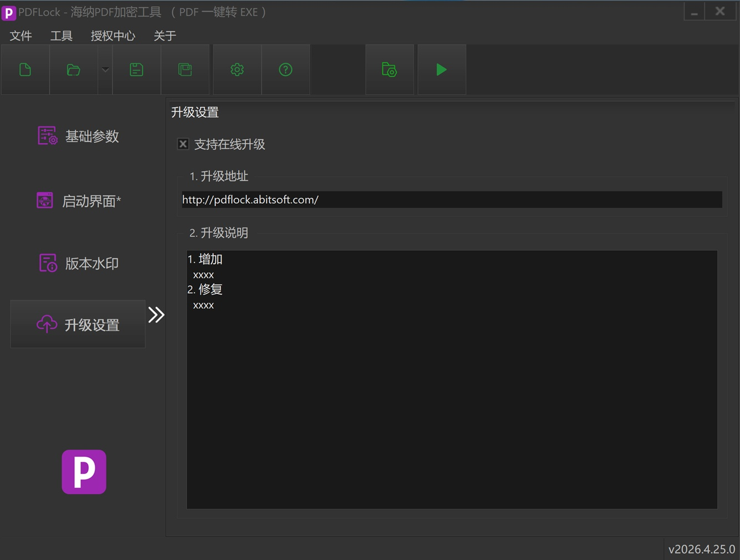Image resolution: width=740 pixels, height=560 pixels.
Task: Click the double chevron arrow beside 升级设置
Action: (157, 315)
